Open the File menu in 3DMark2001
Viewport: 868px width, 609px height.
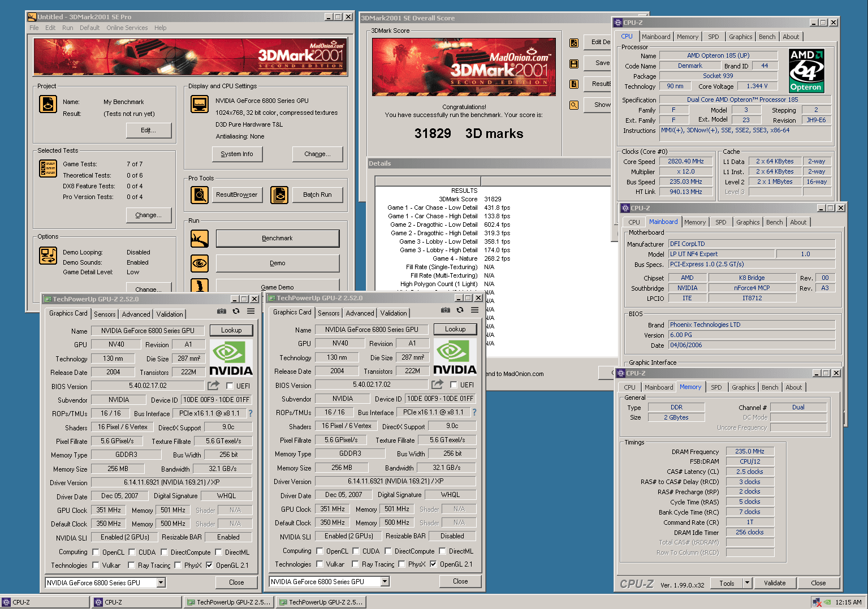click(34, 28)
